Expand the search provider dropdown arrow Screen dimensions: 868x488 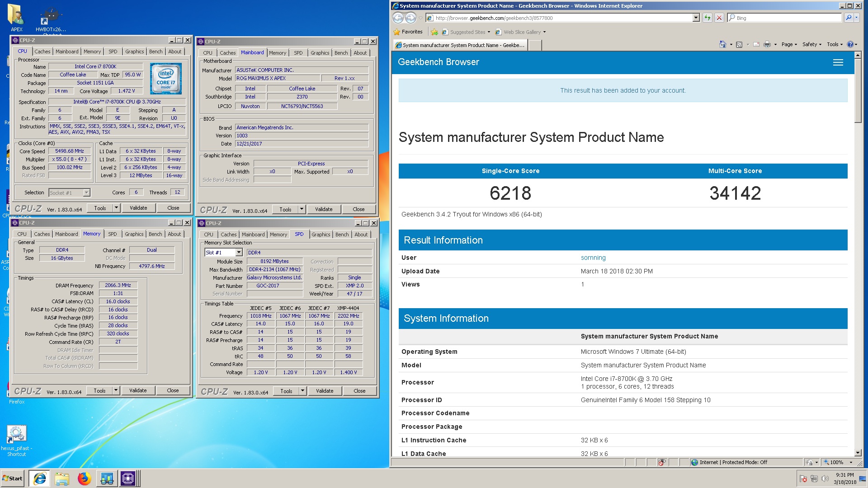click(x=856, y=18)
